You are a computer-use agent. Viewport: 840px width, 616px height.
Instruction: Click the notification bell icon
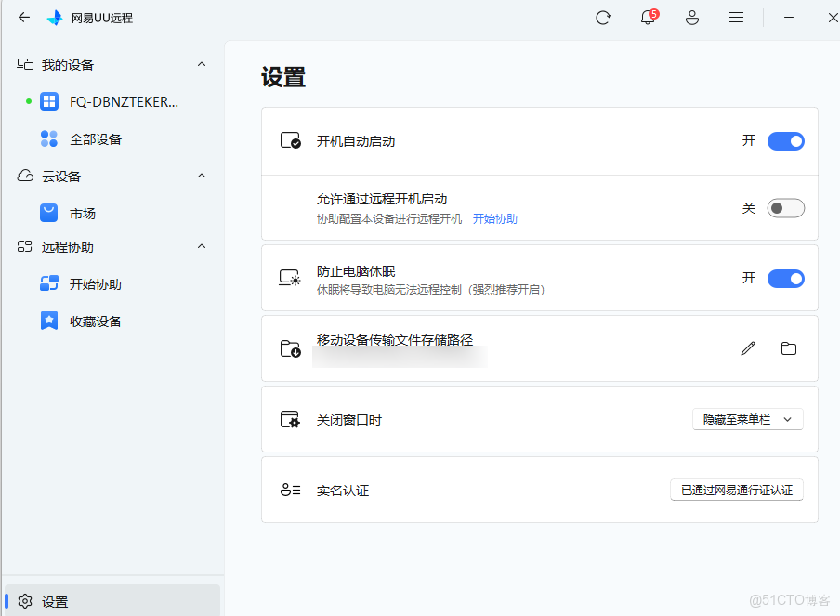pos(647,18)
